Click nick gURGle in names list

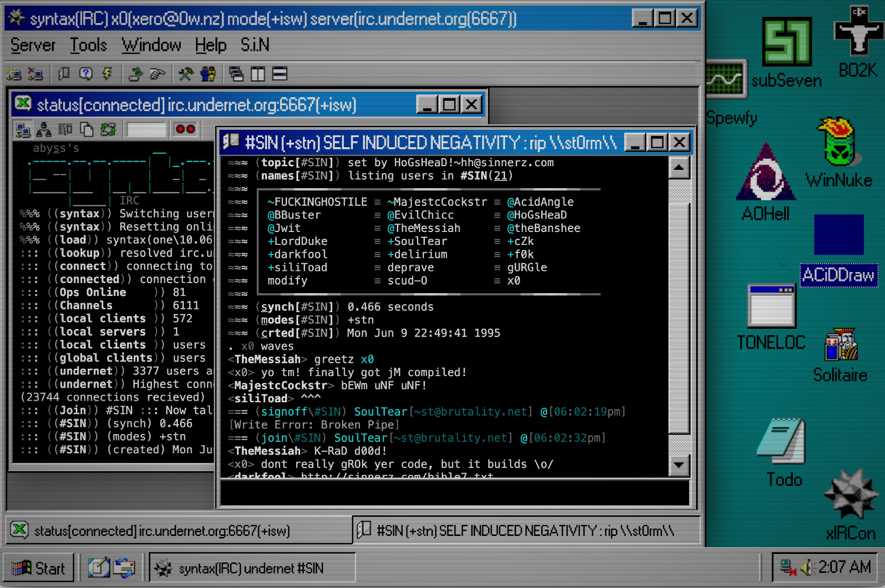pyautogui.click(x=527, y=267)
